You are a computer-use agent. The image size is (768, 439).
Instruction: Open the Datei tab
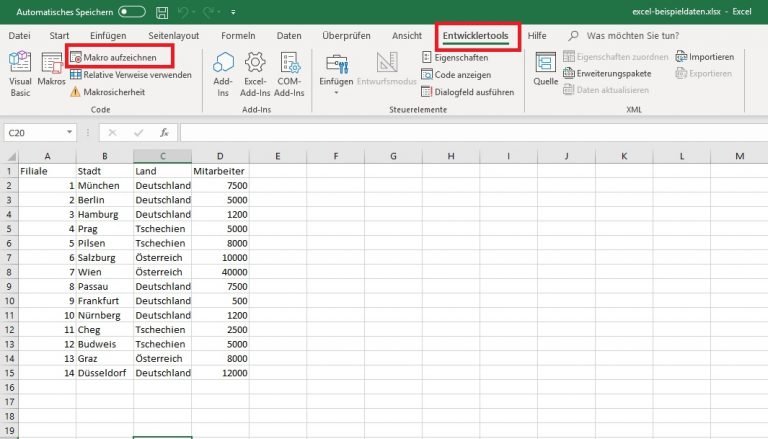pos(19,35)
